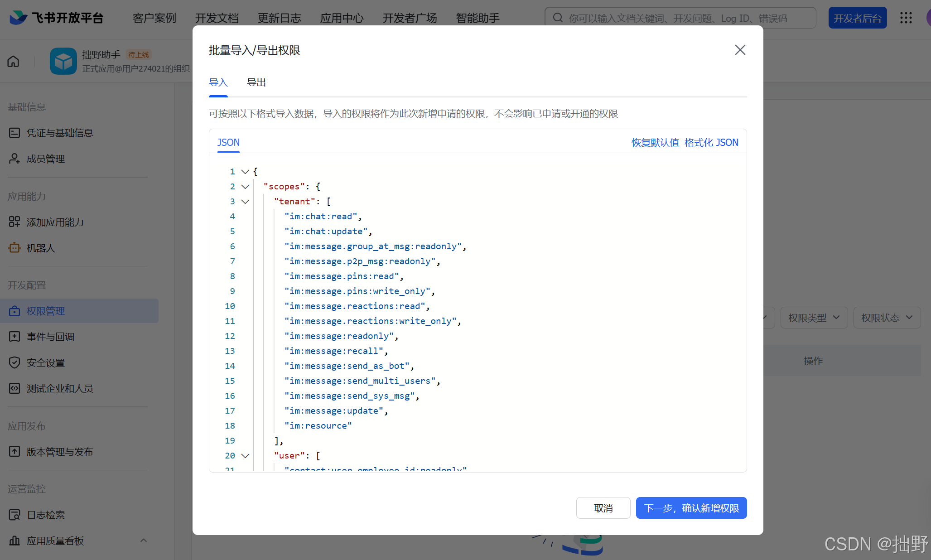Collapse the "scopes" object on line 2
931x560 pixels.
click(x=245, y=187)
